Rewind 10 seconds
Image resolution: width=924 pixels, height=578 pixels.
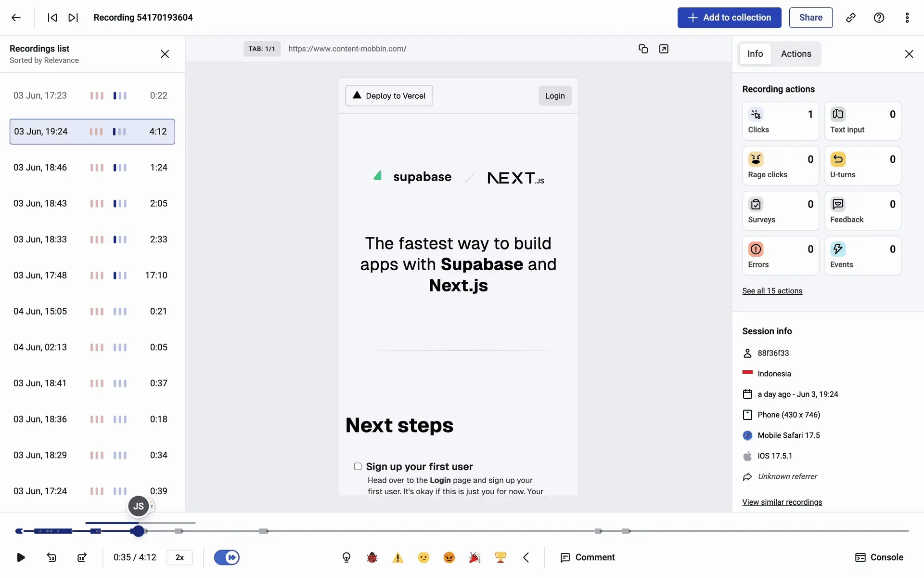tap(51, 557)
